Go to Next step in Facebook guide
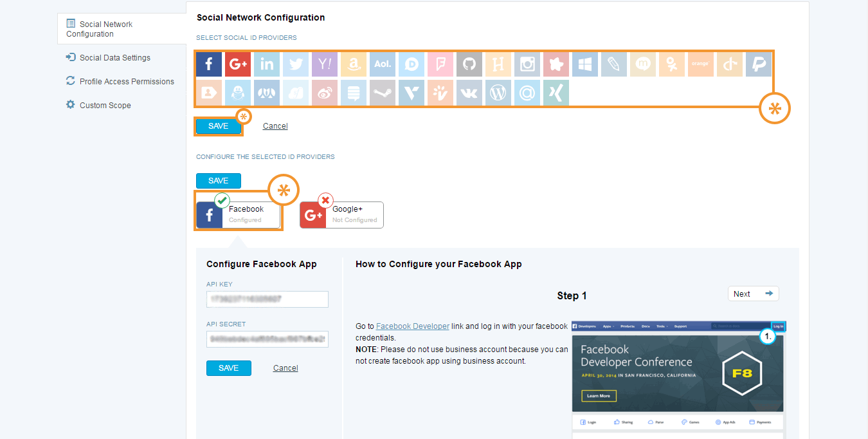The image size is (868, 439). click(753, 294)
